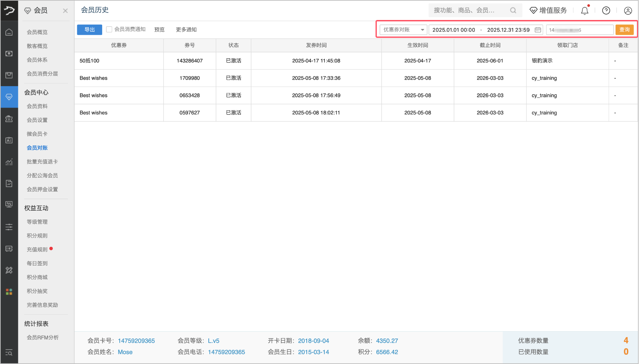Click the calendar icon in date range
The height and width of the screenshot is (364, 639).
coord(538,30)
